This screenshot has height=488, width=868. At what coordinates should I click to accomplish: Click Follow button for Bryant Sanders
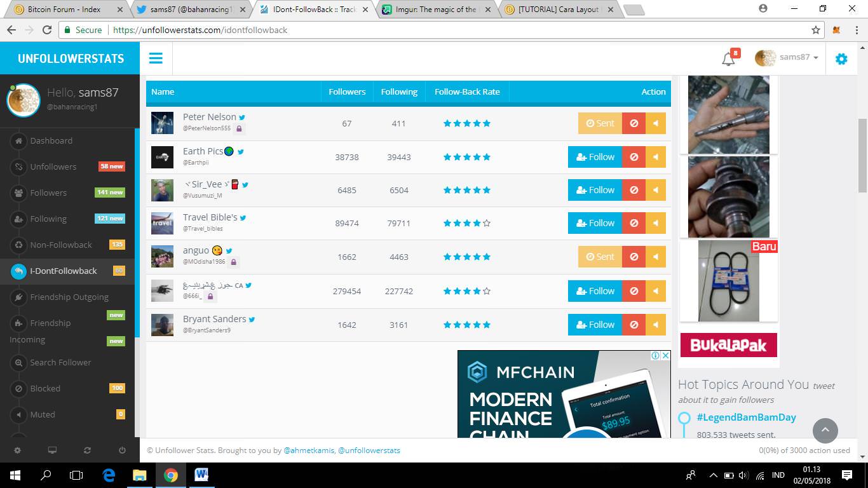click(x=595, y=325)
